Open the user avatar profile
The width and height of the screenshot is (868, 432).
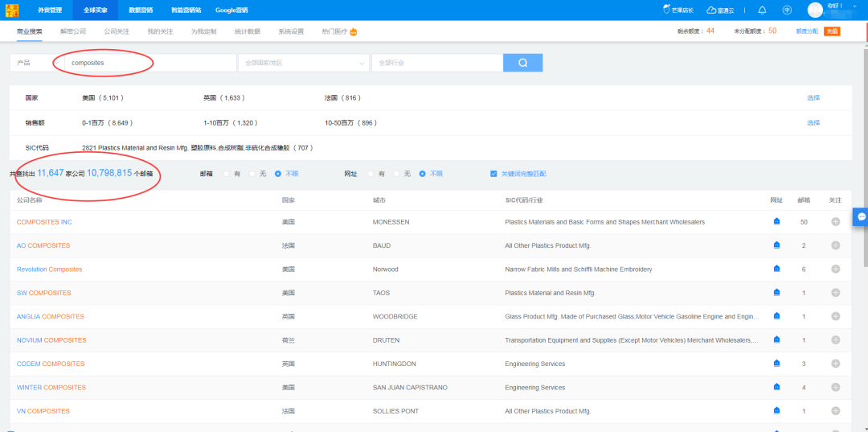point(815,10)
